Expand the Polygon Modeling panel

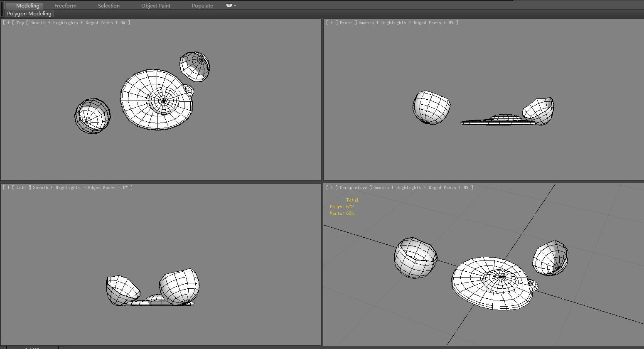coord(29,14)
